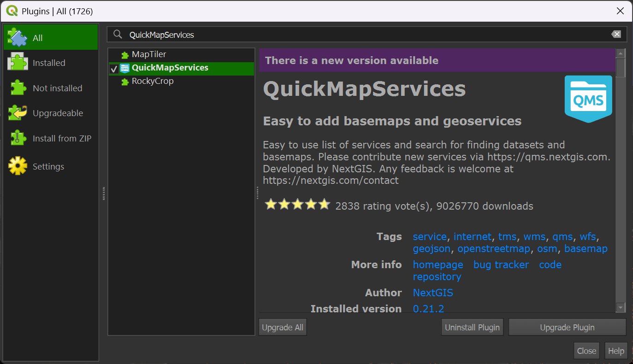Open the Settings tab
This screenshot has height=364, width=633.
[x=51, y=166]
